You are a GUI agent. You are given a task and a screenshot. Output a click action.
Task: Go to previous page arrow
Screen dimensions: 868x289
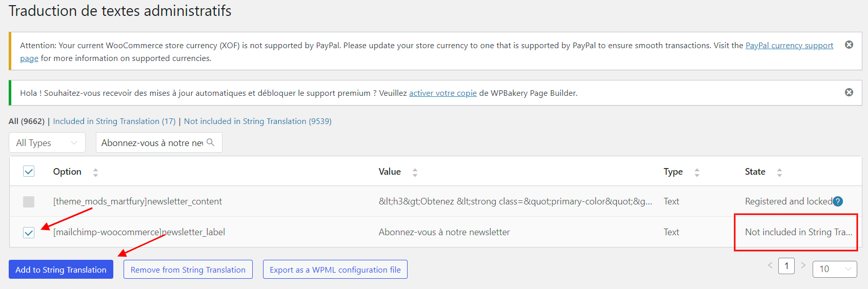[x=770, y=265]
